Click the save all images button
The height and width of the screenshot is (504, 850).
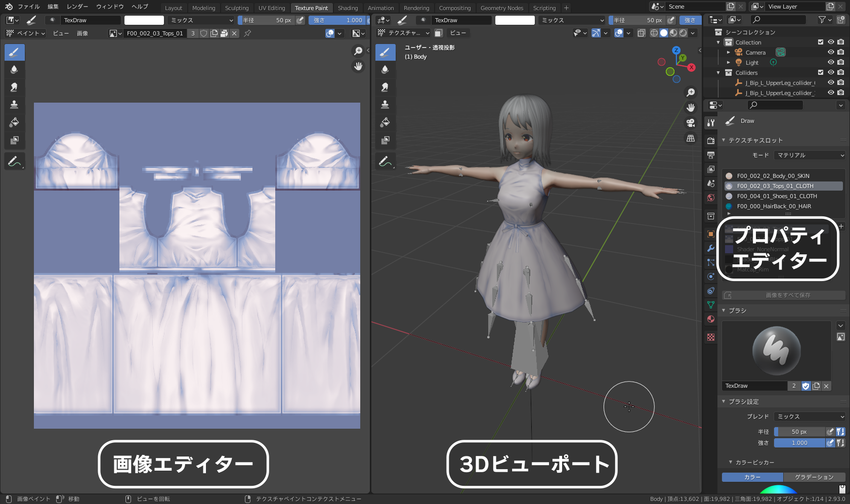click(x=783, y=295)
